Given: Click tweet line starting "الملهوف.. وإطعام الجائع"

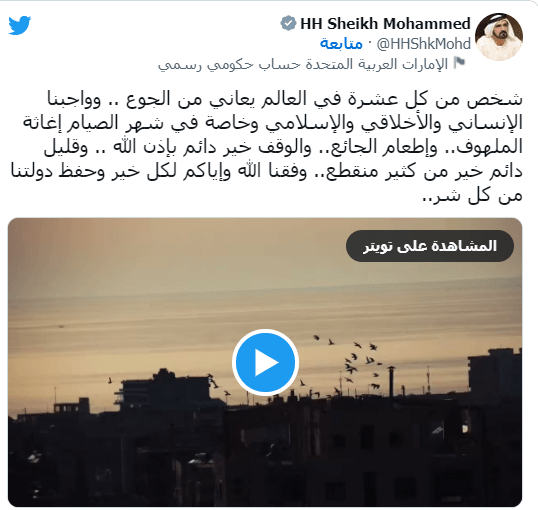Looking at the screenshot, I should coord(283,147).
